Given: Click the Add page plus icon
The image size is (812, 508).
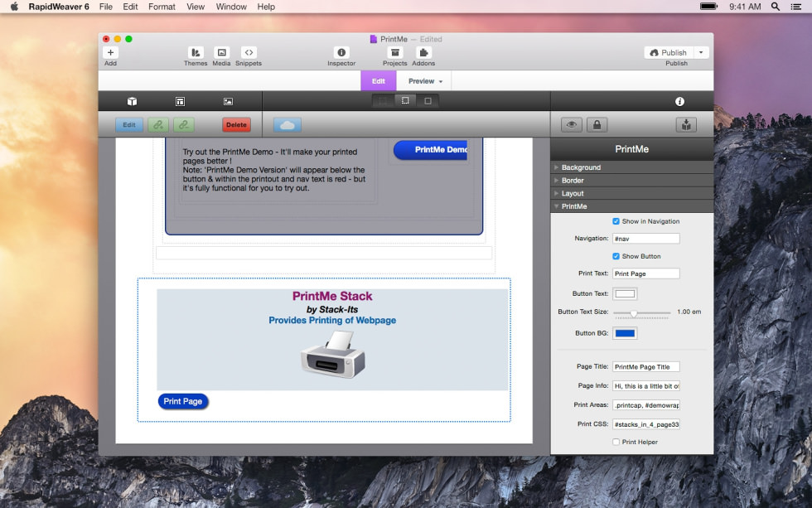Looking at the screenshot, I should coord(110,52).
